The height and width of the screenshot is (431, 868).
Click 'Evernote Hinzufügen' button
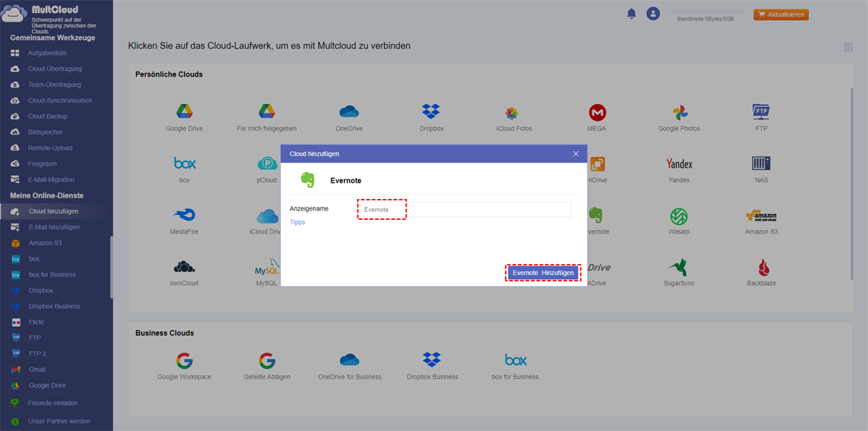click(x=543, y=273)
